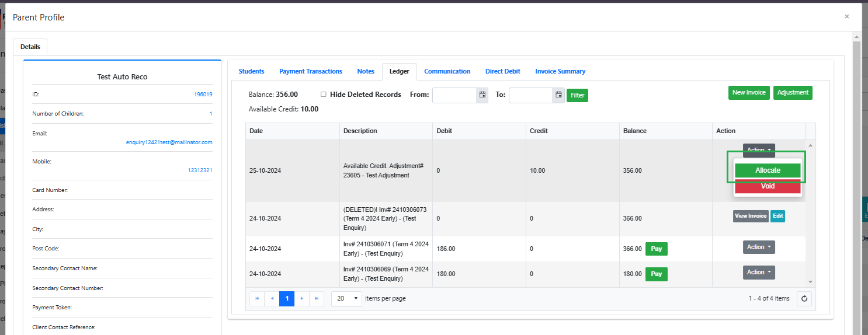Viewport: 868px width, 335px height.
Task: Click Number of Children value 1
Action: click(x=211, y=114)
